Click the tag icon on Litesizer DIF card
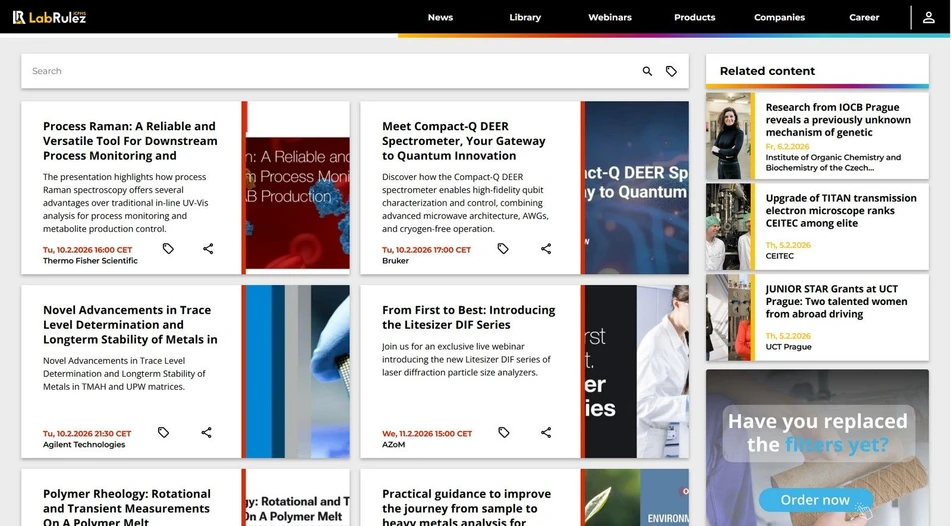The image size is (951, 526). click(x=503, y=433)
